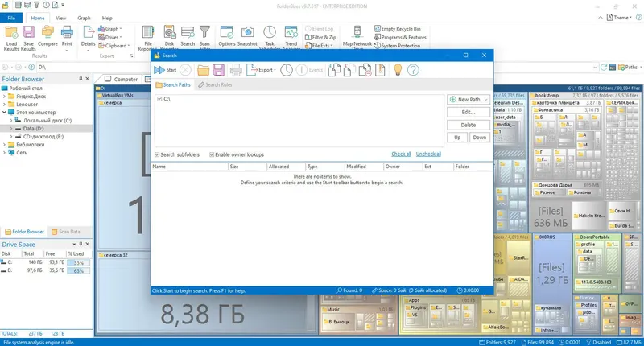Viewport: 644px width, 346px height.
Task: Select the Computer tab in main view
Action: tap(122, 79)
